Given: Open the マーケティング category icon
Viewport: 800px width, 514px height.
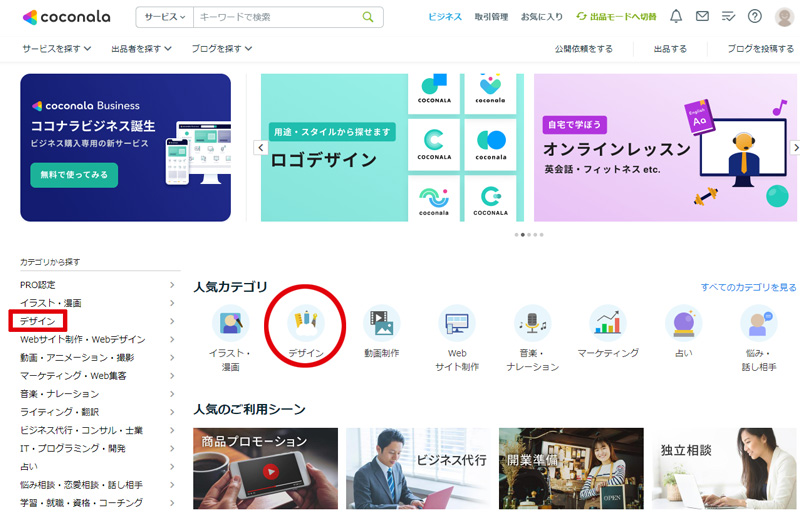Looking at the screenshot, I should coord(608,323).
